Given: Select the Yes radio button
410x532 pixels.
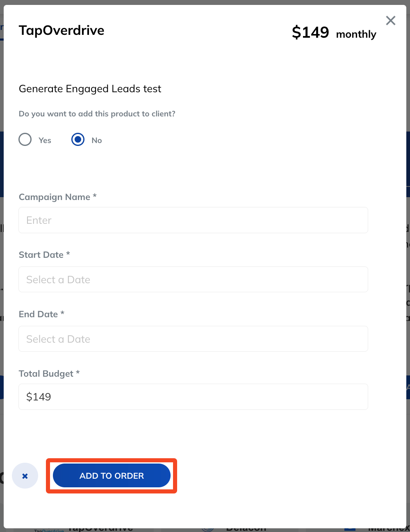Looking at the screenshot, I should 25,140.
